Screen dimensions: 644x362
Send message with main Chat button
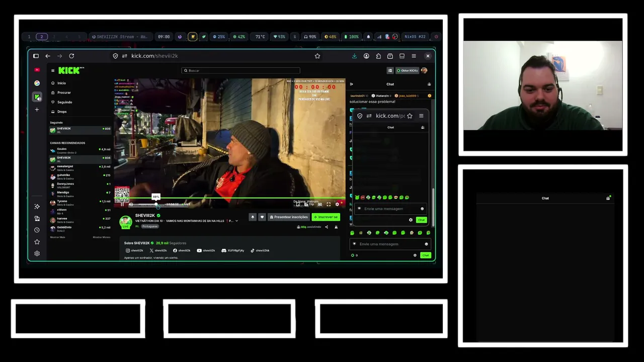pos(426,255)
